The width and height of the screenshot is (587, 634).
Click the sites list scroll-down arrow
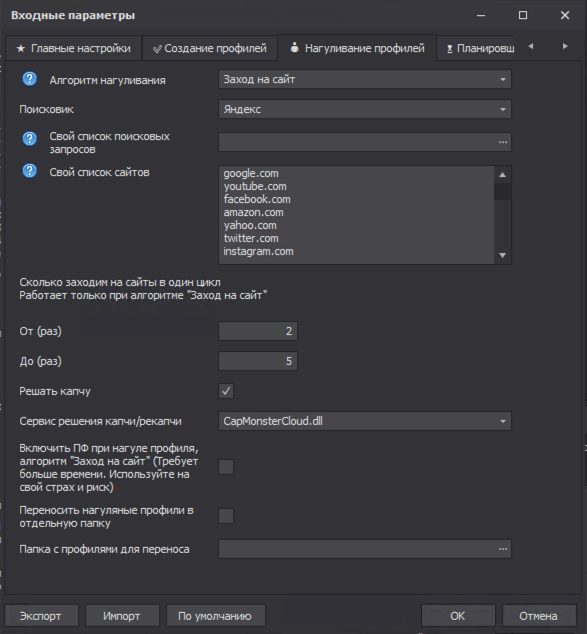tap(503, 255)
